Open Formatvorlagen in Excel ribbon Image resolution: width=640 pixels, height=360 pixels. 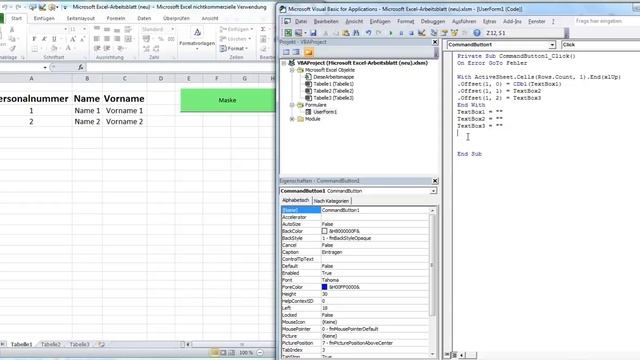197,38
